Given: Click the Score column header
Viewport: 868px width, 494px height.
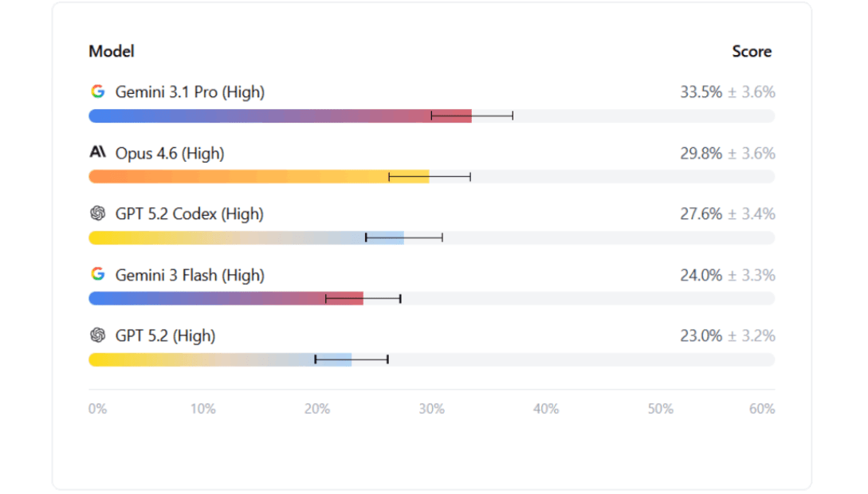Looking at the screenshot, I should (752, 52).
